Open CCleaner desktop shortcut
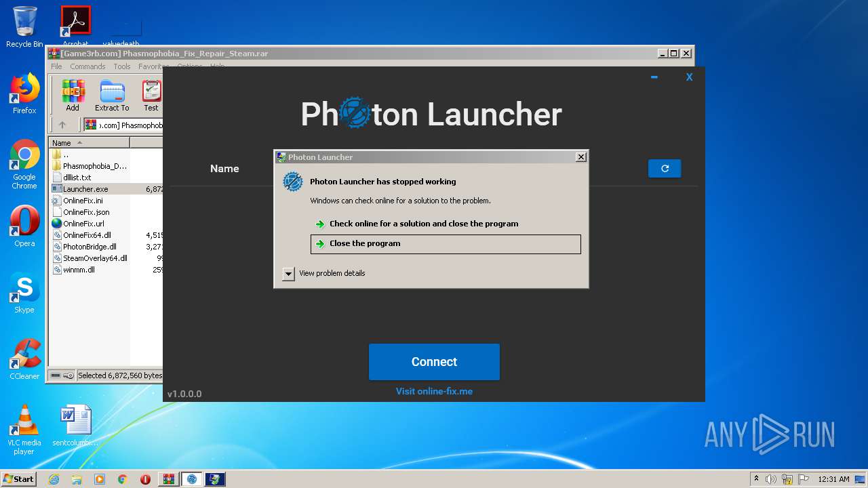This screenshot has height=488, width=868. [x=24, y=360]
